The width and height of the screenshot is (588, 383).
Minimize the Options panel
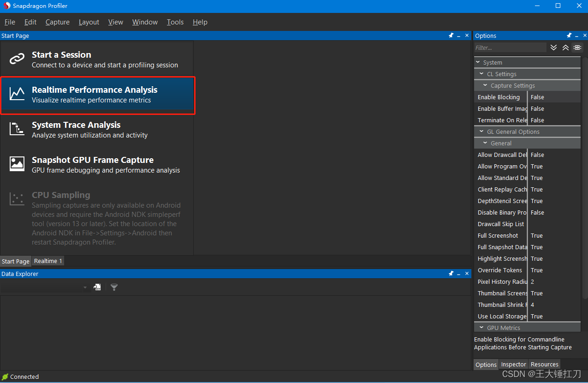point(576,36)
